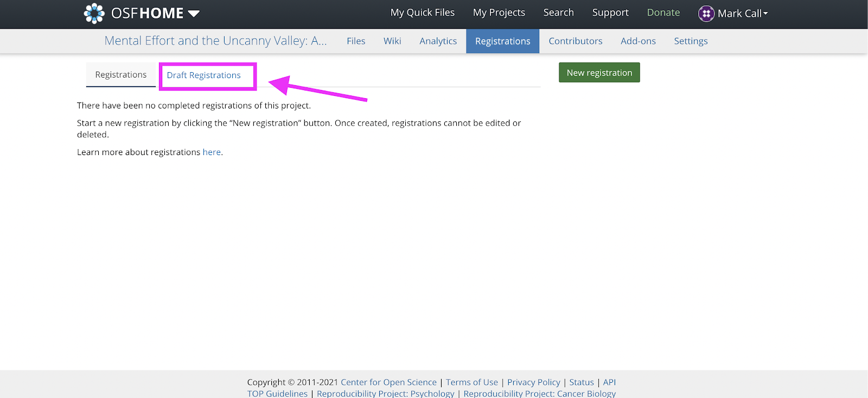This screenshot has height=398, width=868.
Task: Open TOP Guidelines footer link
Action: coord(277,393)
